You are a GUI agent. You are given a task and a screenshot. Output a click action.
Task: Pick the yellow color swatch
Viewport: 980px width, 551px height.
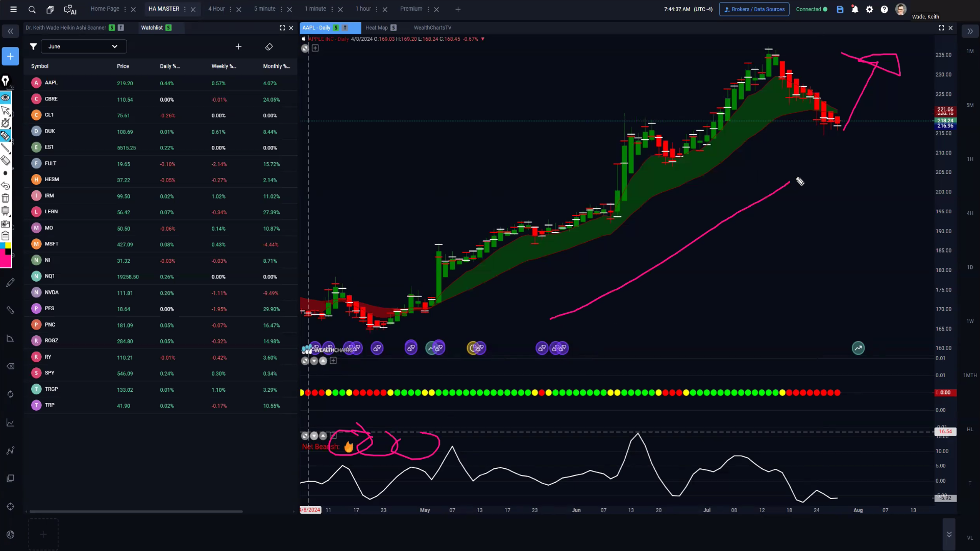[x=8, y=245]
